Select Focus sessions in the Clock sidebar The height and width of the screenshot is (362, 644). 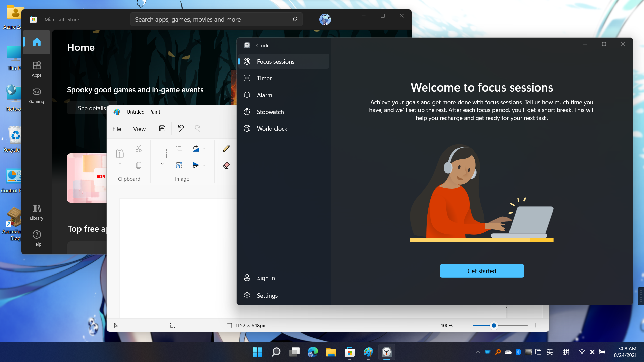(275, 61)
